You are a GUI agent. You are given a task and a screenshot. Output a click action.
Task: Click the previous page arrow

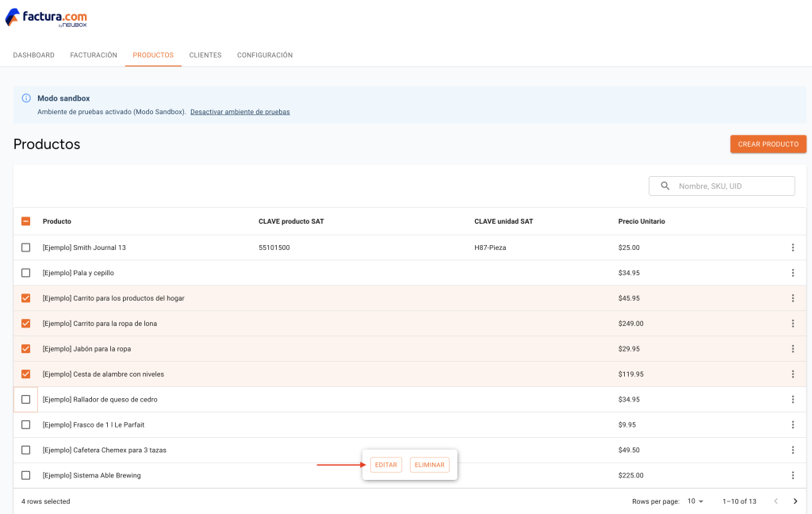click(x=776, y=501)
